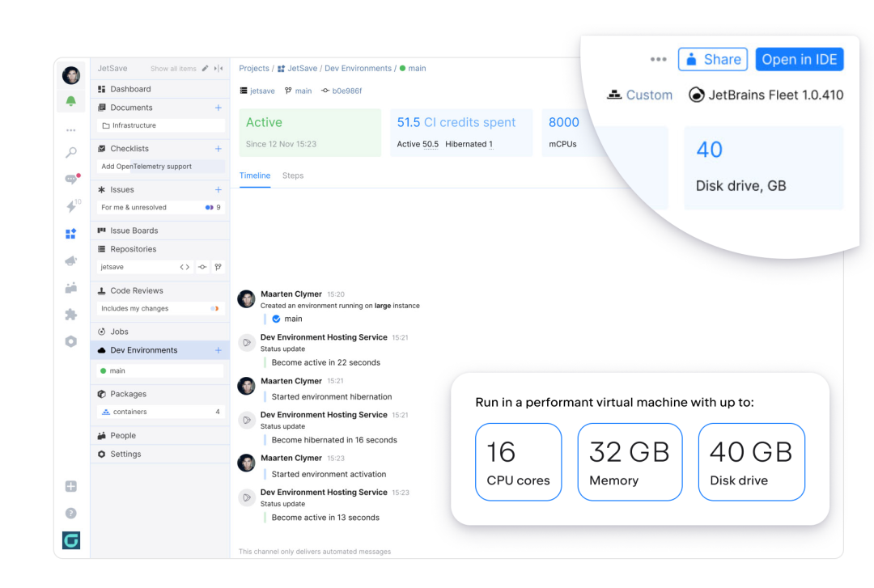Screen dimensions: 874x588
Task: Open containers package repository
Action: point(160,412)
